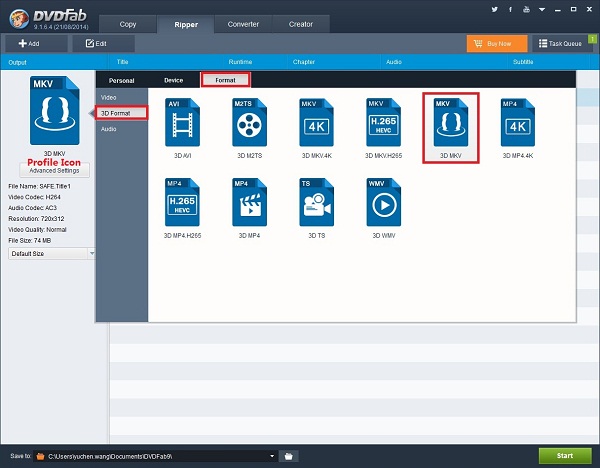Choose the 3D M2TS format icon
The image size is (600, 468).
[x=249, y=122]
